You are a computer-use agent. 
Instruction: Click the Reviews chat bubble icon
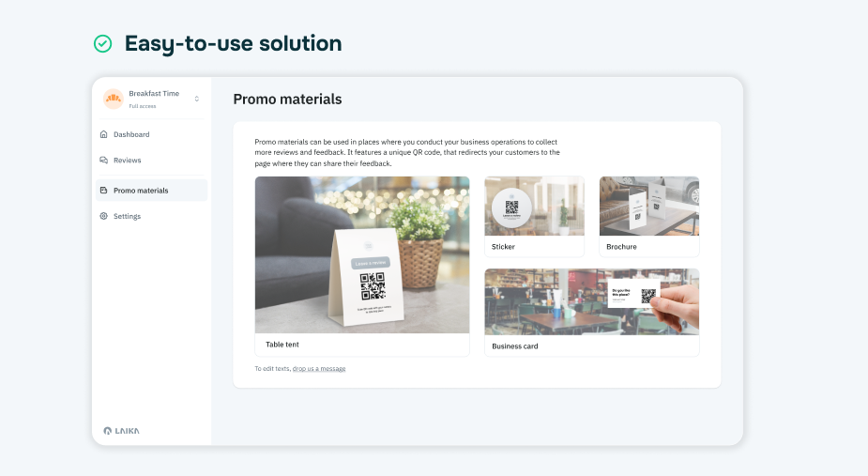coord(103,161)
